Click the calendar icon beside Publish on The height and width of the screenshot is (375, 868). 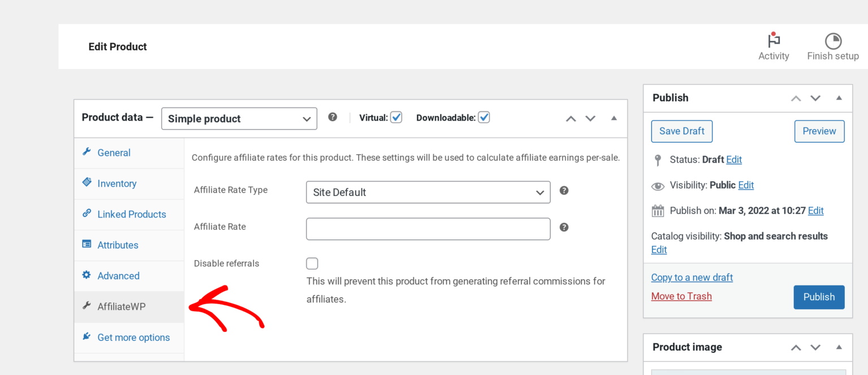tap(658, 210)
